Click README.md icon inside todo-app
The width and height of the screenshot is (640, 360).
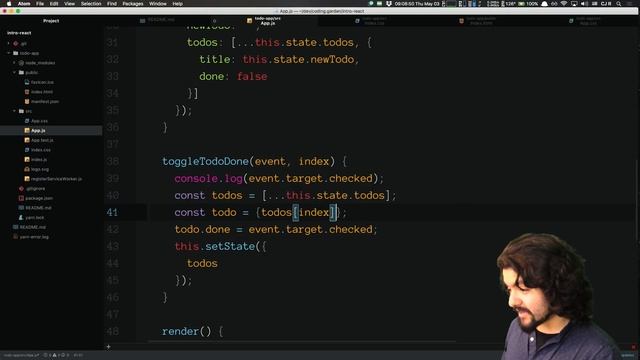click(21, 208)
